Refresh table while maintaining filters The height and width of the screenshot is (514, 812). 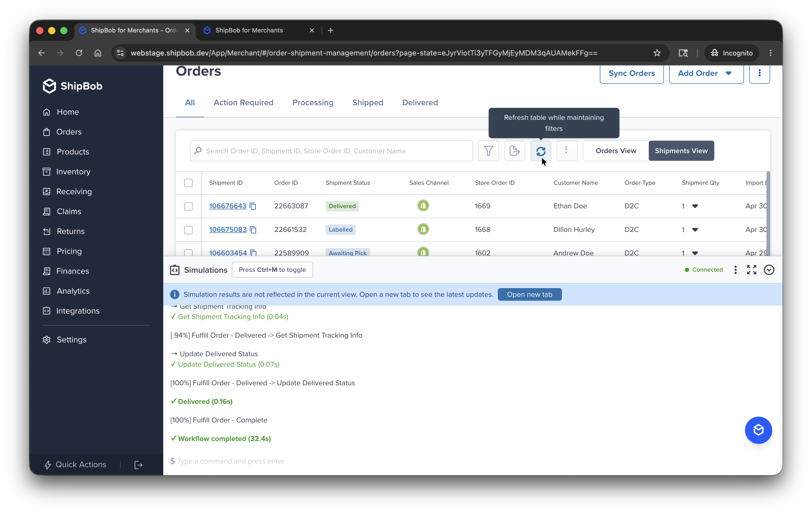pyautogui.click(x=540, y=151)
